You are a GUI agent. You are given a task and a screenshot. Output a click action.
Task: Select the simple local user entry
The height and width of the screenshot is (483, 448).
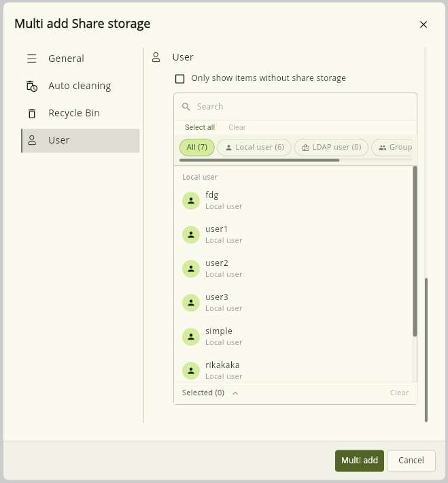coord(293,336)
